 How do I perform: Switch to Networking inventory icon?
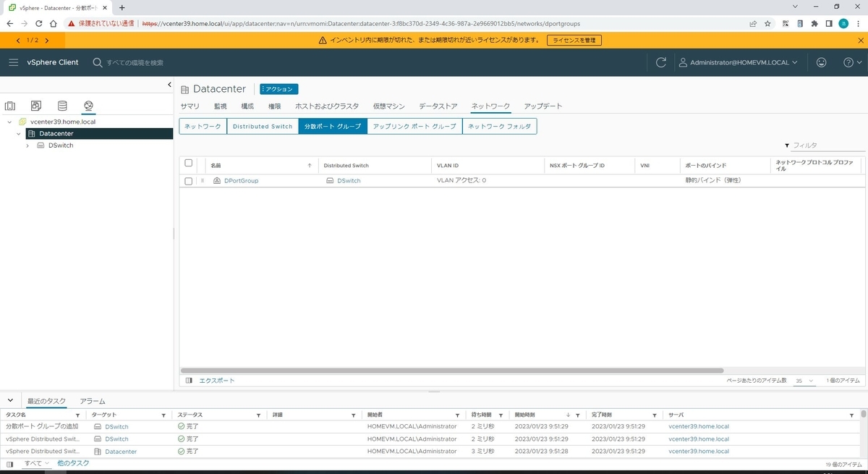point(88,106)
